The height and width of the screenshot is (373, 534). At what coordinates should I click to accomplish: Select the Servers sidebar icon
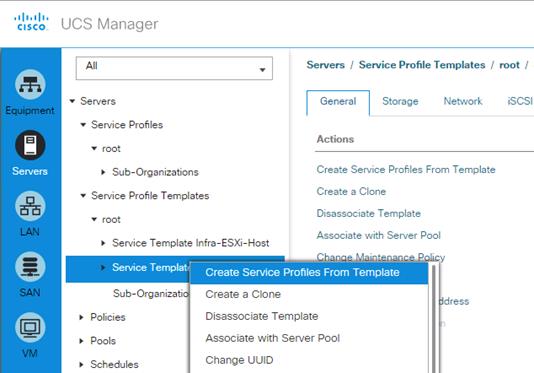(30, 145)
